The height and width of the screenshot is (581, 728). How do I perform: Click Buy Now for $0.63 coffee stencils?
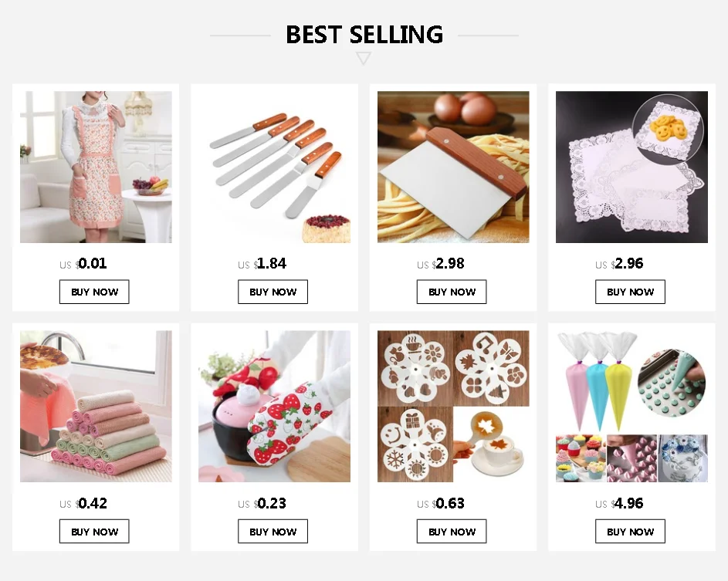452,532
